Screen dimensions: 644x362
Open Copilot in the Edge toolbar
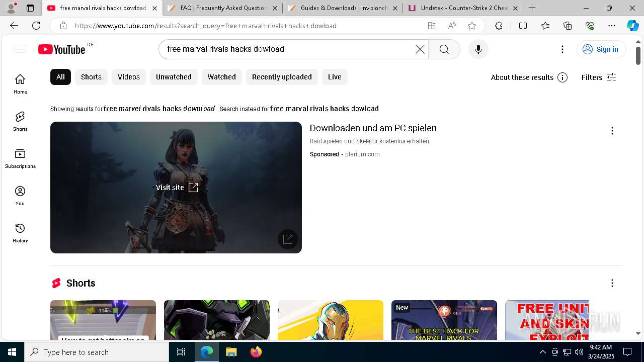pyautogui.click(x=632, y=26)
